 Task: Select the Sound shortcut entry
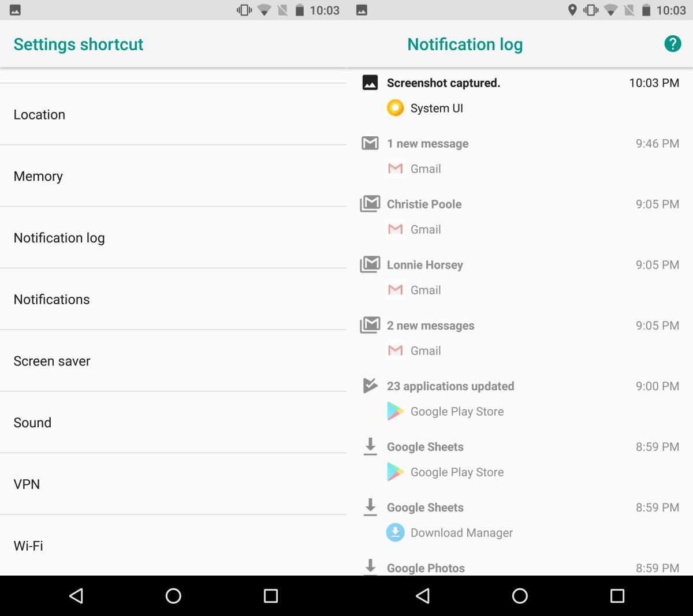click(173, 423)
